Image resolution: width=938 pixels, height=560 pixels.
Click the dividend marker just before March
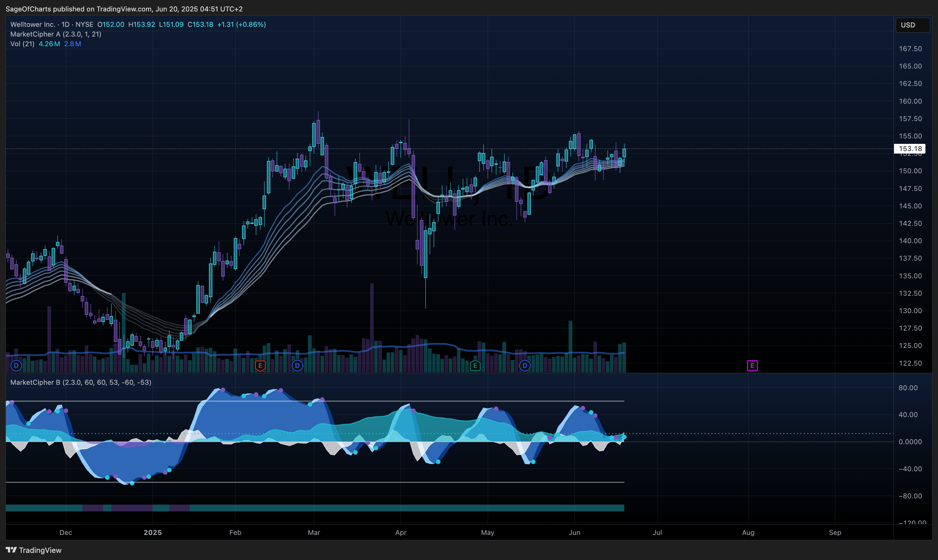coord(297,365)
